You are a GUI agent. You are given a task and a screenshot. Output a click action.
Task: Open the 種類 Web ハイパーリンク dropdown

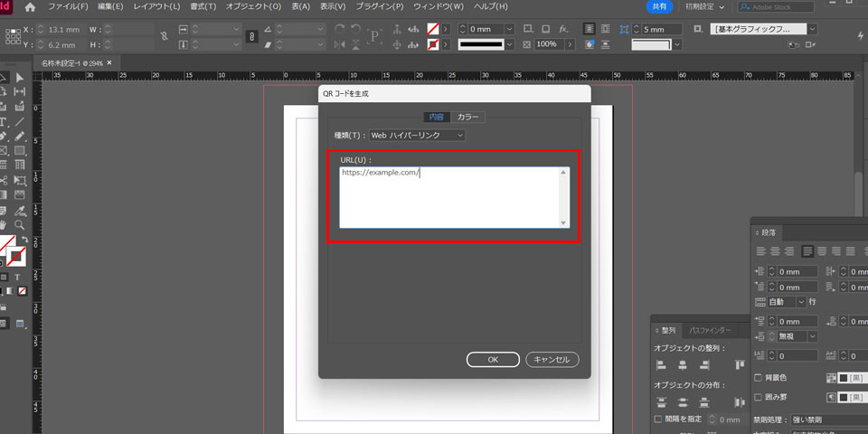coord(417,135)
